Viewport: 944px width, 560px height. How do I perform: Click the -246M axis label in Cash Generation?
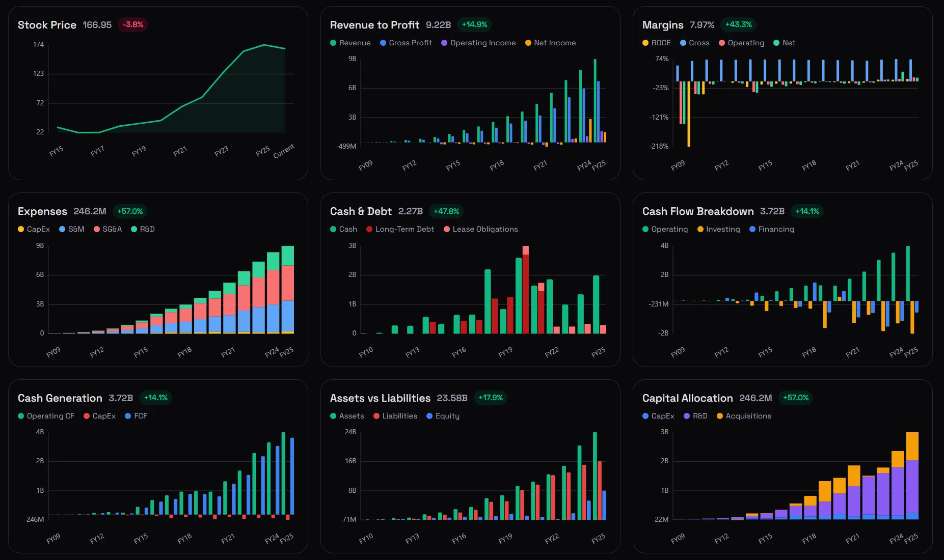coord(34,519)
